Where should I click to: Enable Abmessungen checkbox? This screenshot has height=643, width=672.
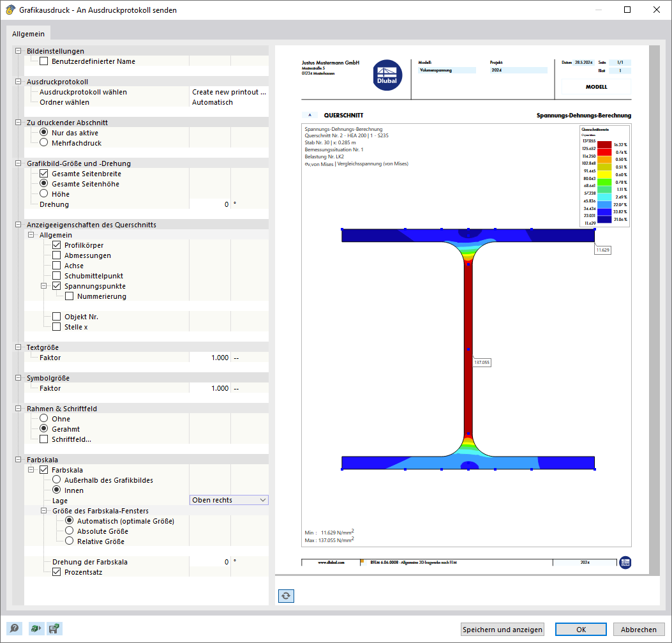point(57,255)
